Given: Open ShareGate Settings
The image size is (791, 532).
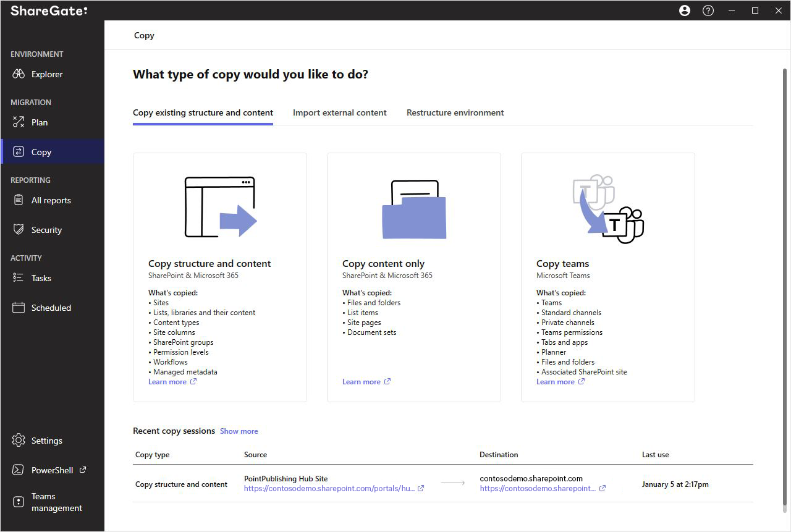Looking at the screenshot, I should [x=46, y=440].
